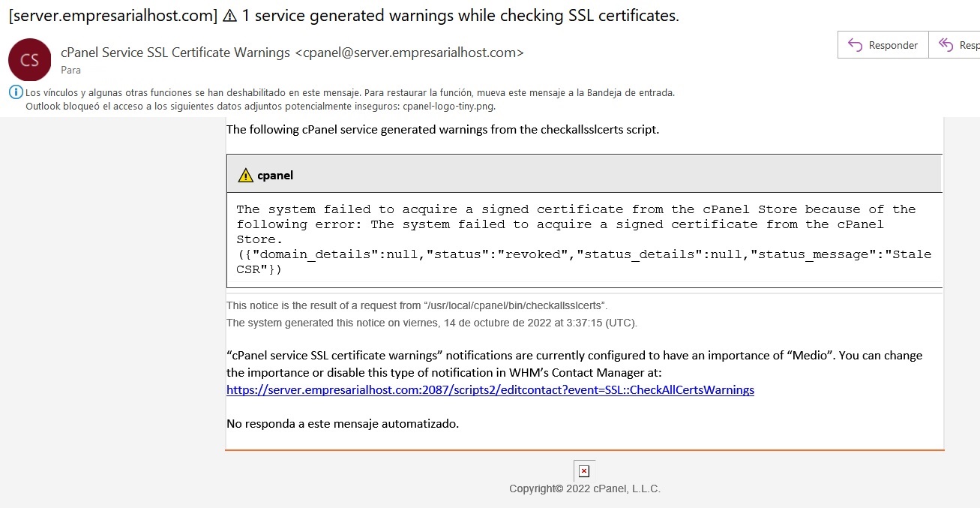
Task: Open the CheckAllCertsWarnings link
Action: [490, 389]
